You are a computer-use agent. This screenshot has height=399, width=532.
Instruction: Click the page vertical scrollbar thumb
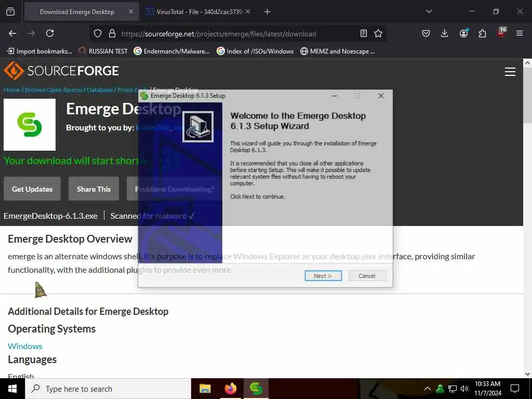tap(527, 95)
